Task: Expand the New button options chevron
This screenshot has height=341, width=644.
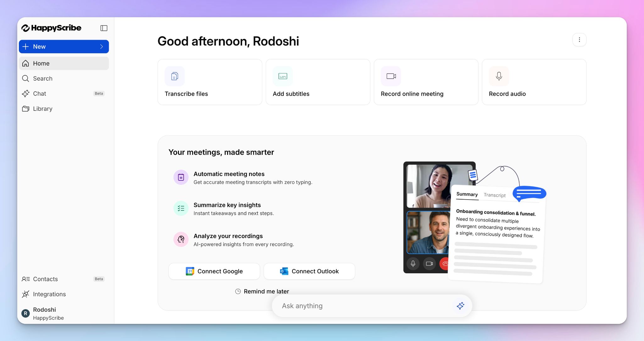Action: tap(101, 46)
